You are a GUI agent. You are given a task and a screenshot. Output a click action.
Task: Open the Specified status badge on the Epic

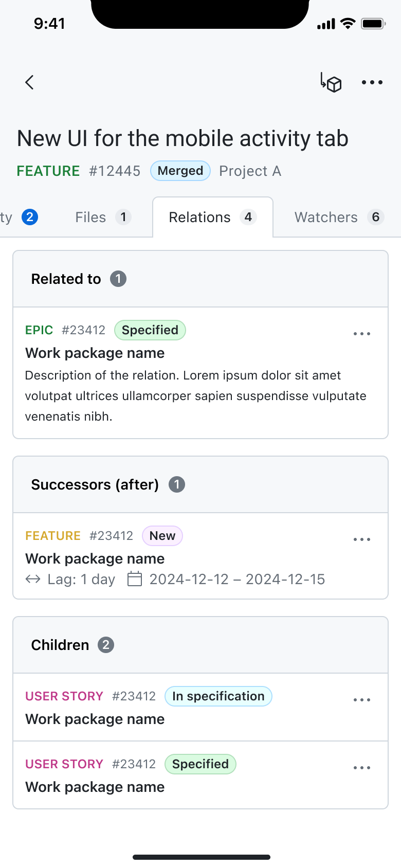(x=150, y=330)
